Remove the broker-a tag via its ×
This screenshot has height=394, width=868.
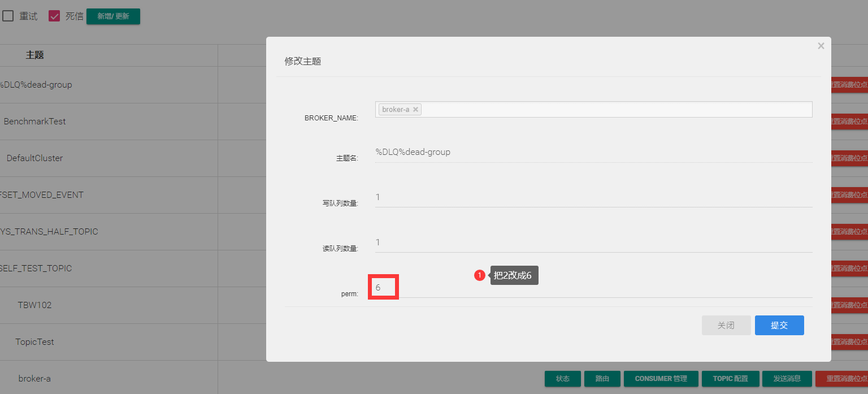(x=416, y=110)
